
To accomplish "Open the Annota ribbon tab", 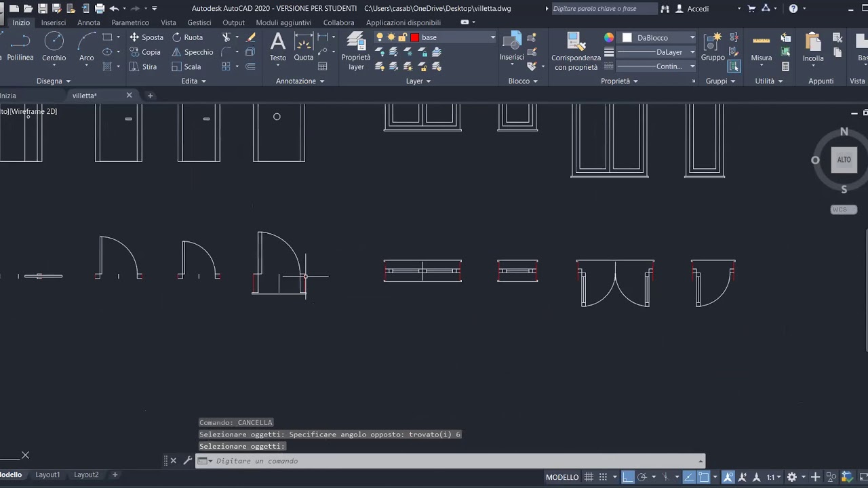I will tap(89, 22).
